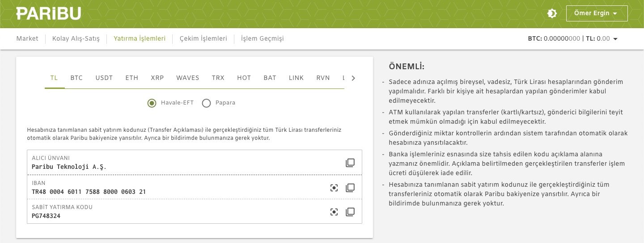Screen dimensions: 644x243
Task: Open Yatırma İşlemleri menu
Action: click(x=140, y=39)
